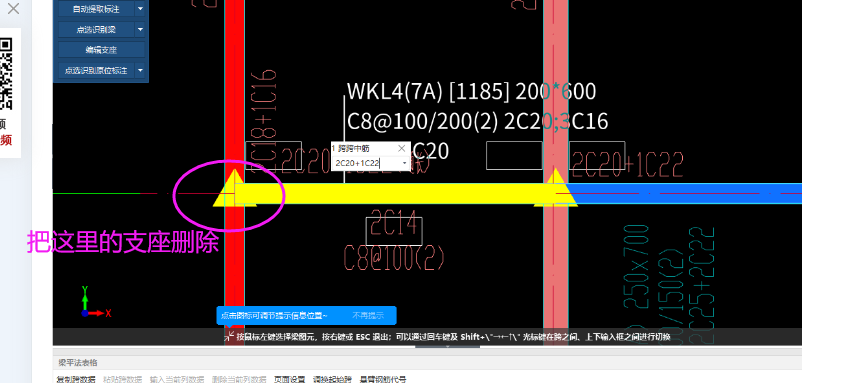The width and height of the screenshot is (843, 383).
Task: Click 复制跨数据 in the table toolbar
Action: coord(76,379)
